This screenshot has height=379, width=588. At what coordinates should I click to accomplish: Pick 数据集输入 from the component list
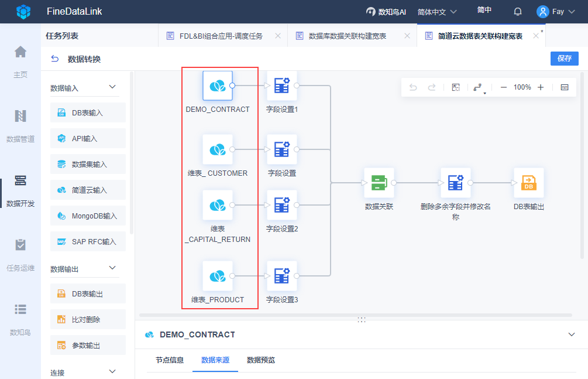[88, 164]
